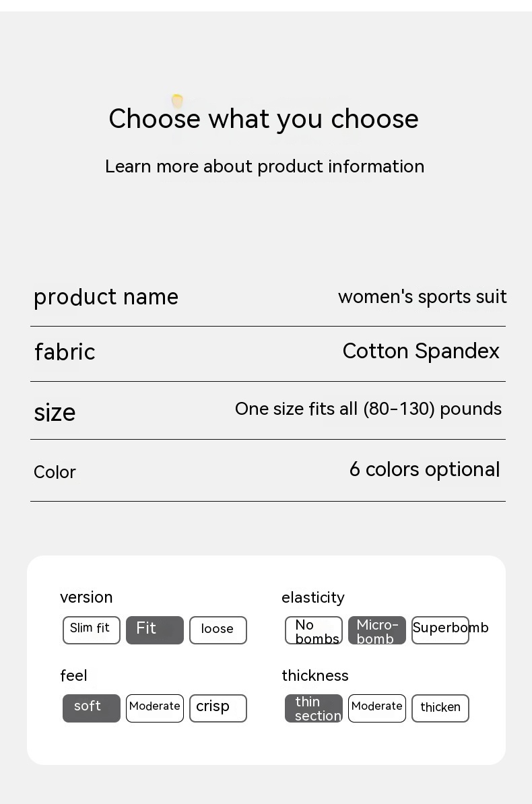This screenshot has width=532, height=804.
Task: Choose the Superbomb elasticity option
Action: coord(440,630)
